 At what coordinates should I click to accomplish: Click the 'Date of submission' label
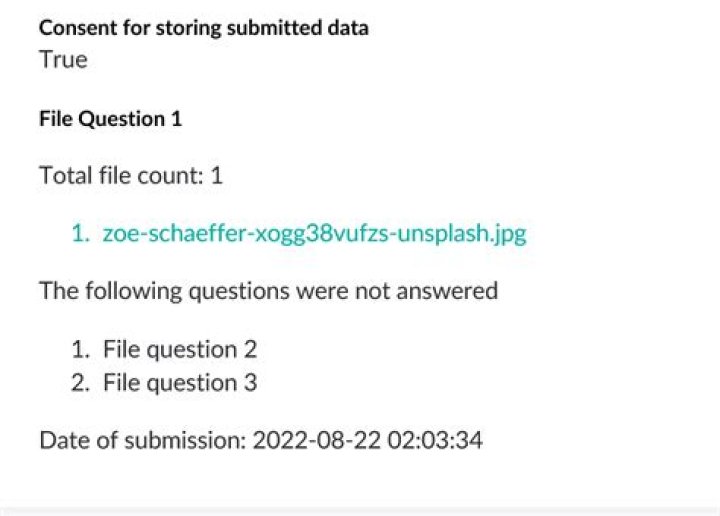(141, 440)
